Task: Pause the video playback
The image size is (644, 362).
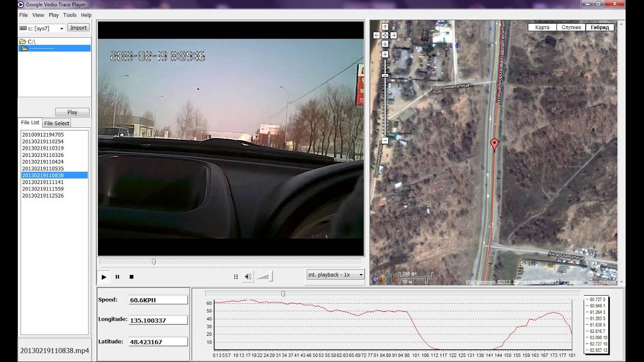Action: (118, 277)
